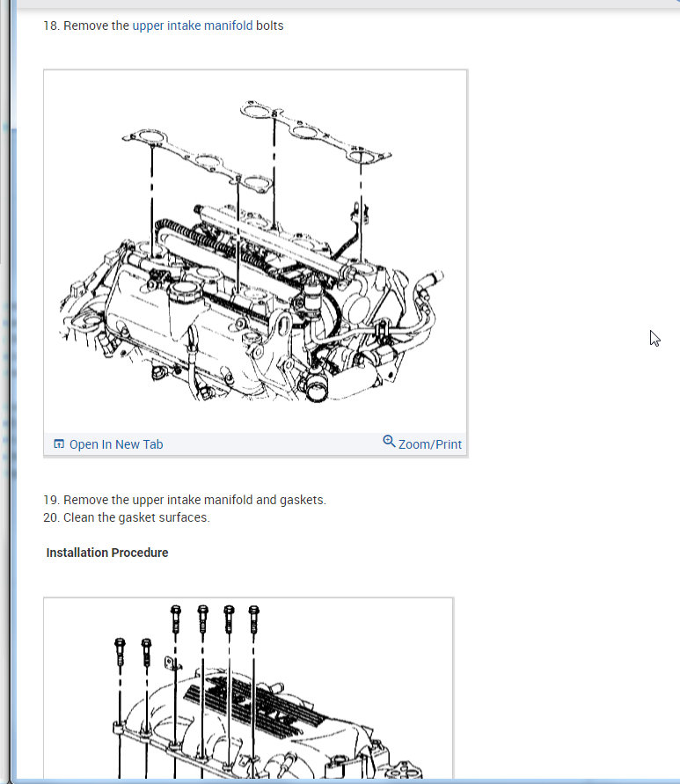
Task: Open the upper intake manifold link
Action: [193, 26]
